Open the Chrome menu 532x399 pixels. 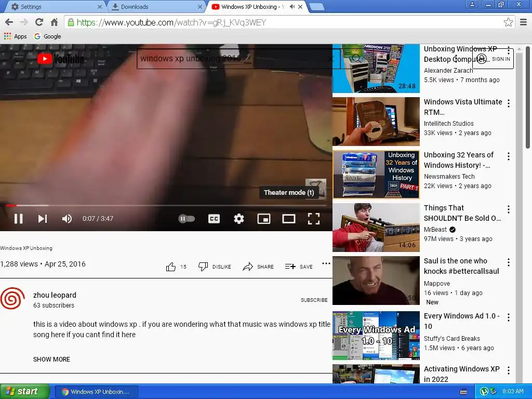coord(524,22)
